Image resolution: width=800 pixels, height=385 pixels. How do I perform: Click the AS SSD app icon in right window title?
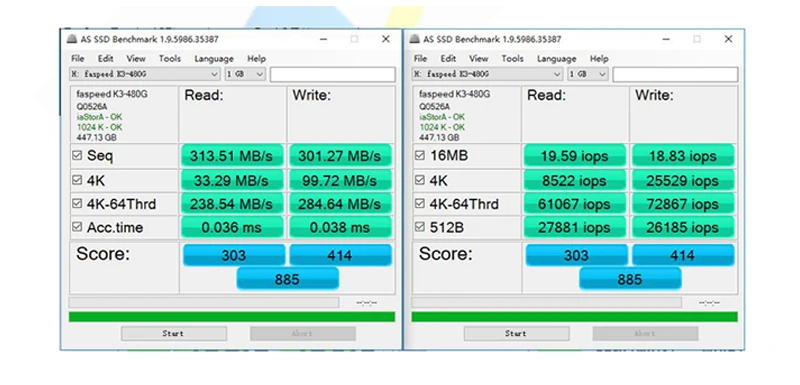point(415,40)
